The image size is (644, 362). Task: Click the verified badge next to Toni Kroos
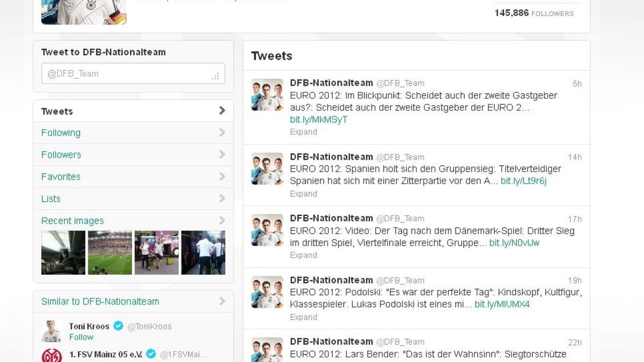pyautogui.click(x=118, y=325)
